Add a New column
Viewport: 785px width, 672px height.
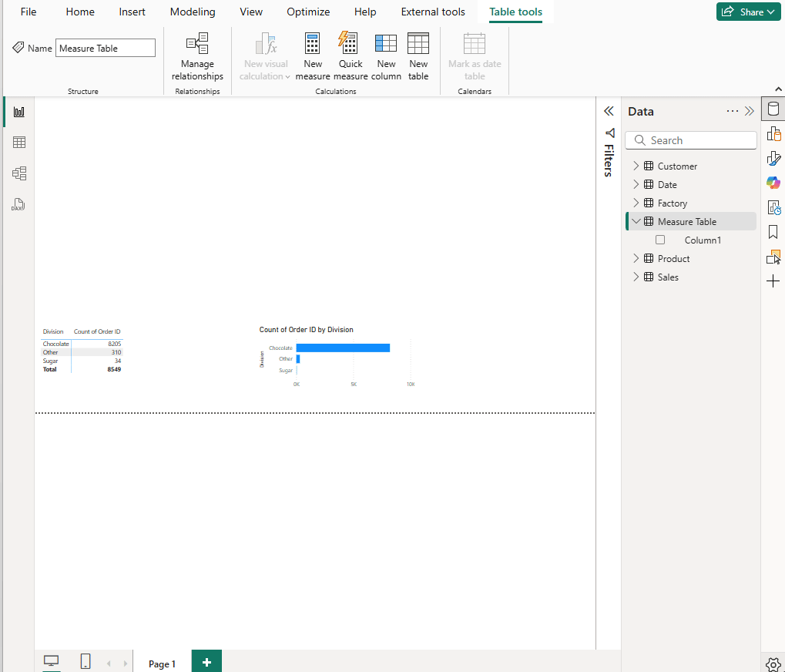pos(386,56)
